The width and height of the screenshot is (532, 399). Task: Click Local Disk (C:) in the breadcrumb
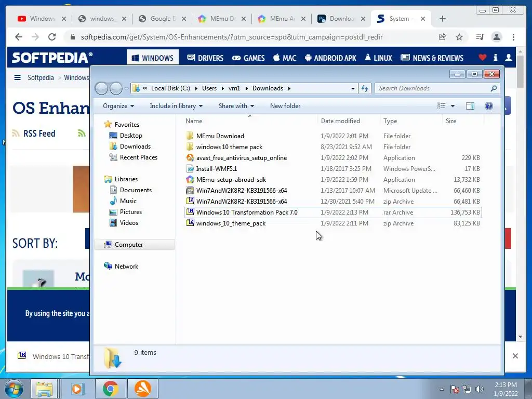[170, 88]
